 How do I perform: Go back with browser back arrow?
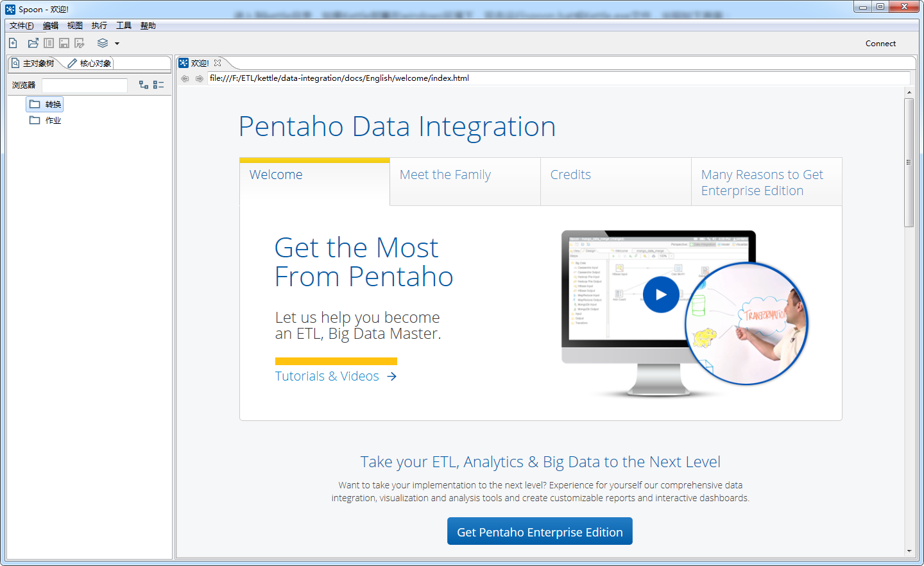[185, 78]
